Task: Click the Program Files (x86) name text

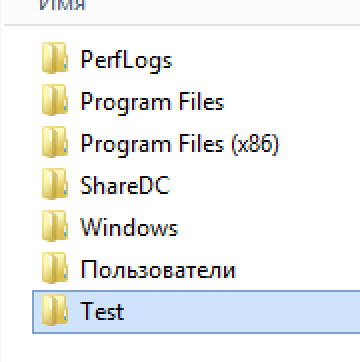Action: click(x=180, y=144)
